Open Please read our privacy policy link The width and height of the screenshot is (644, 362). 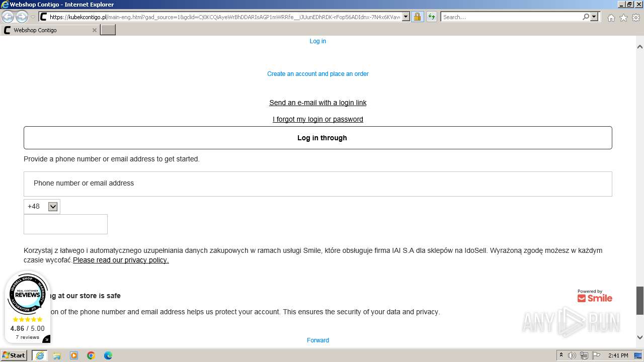[x=121, y=260]
